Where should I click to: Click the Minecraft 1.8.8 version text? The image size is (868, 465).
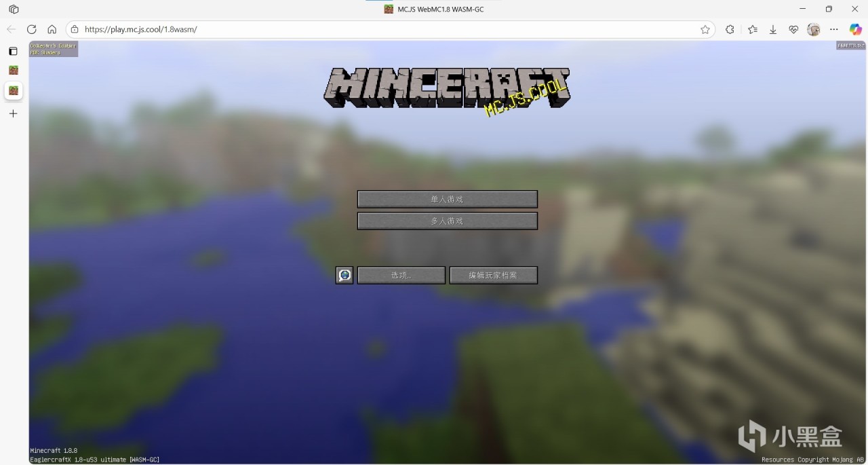click(x=54, y=451)
